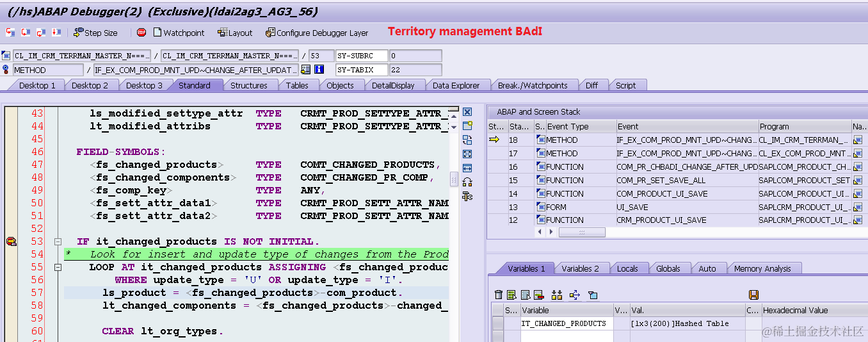
Task: Click the Execute step-over debugger icon
Action: (x=26, y=32)
